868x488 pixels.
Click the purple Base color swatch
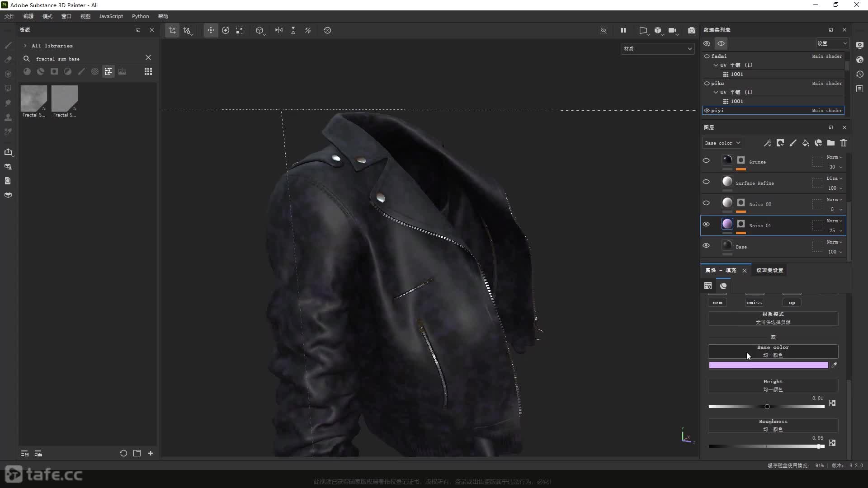click(769, 365)
